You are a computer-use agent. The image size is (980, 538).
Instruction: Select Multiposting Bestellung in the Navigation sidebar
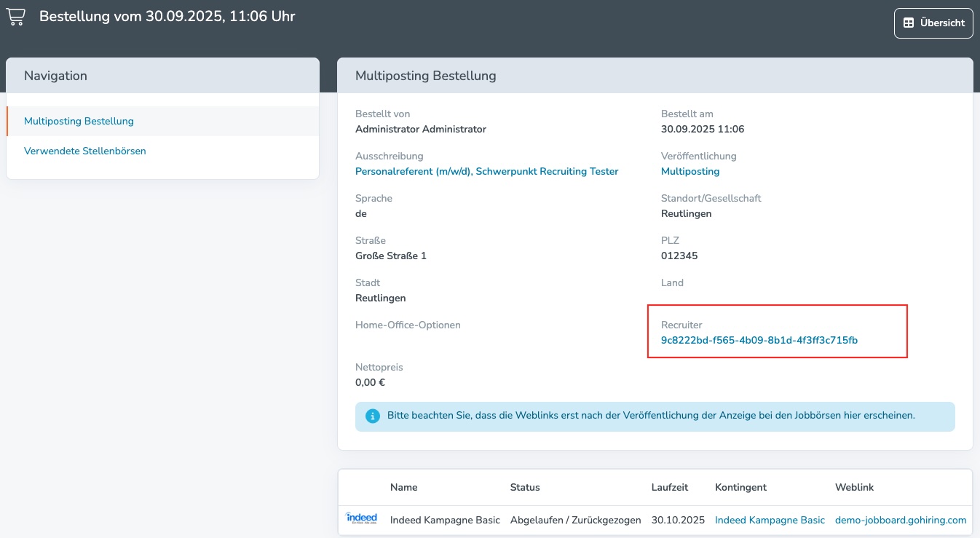(x=79, y=121)
